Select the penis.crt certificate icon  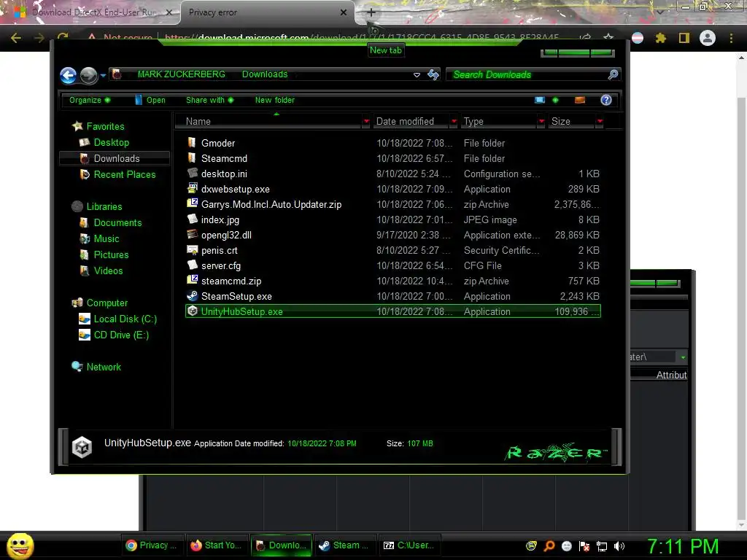coord(193,249)
